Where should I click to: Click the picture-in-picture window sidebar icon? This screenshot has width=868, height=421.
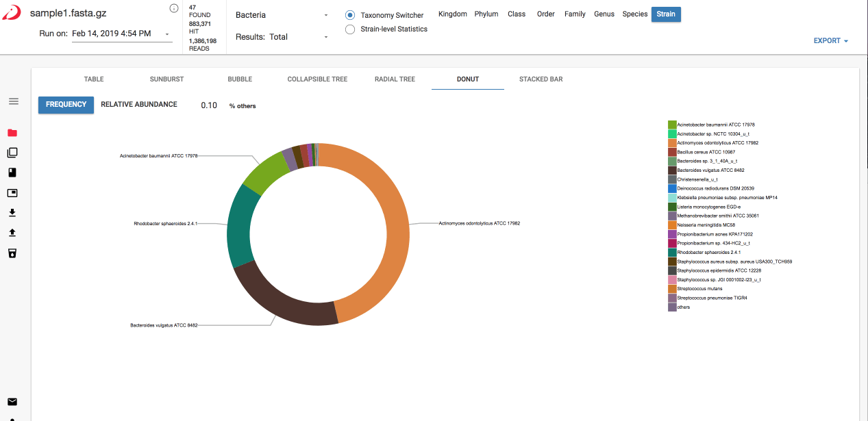(x=12, y=192)
